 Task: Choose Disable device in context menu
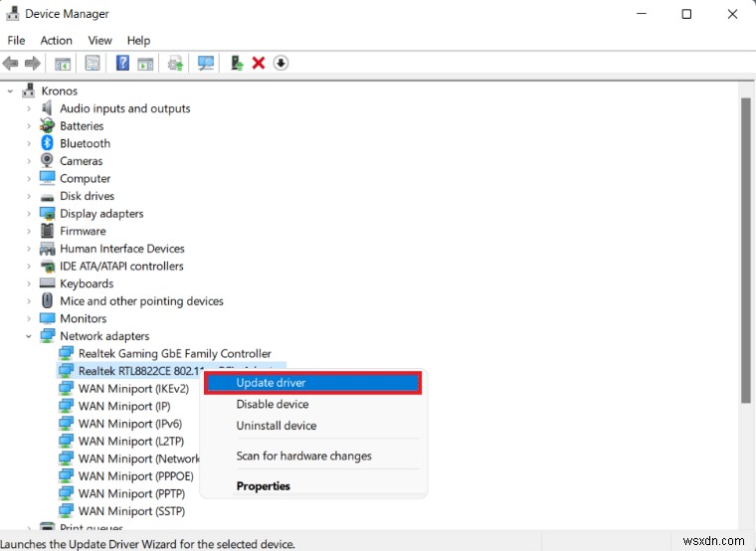[313, 404]
